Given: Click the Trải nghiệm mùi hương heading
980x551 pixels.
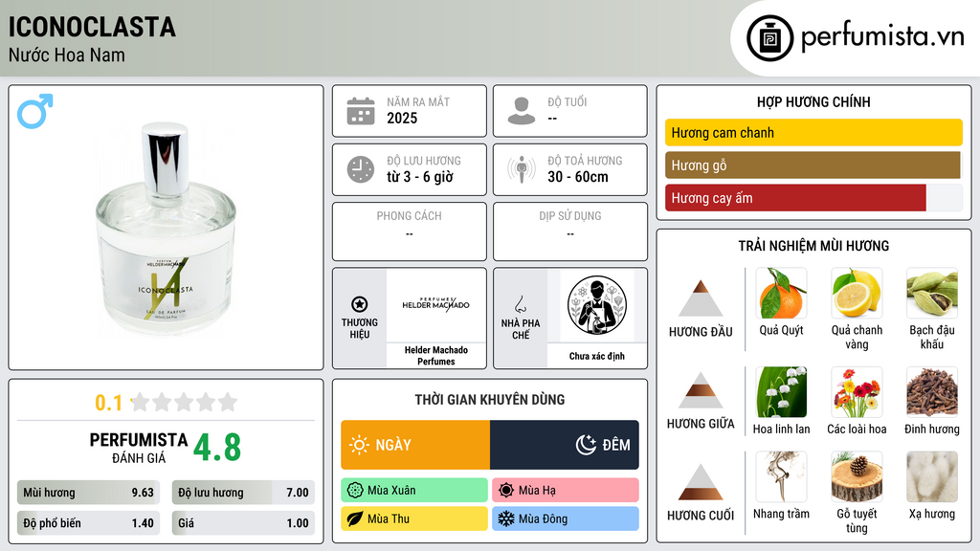Looking at the screenshot, I should [x=813, y=246].
